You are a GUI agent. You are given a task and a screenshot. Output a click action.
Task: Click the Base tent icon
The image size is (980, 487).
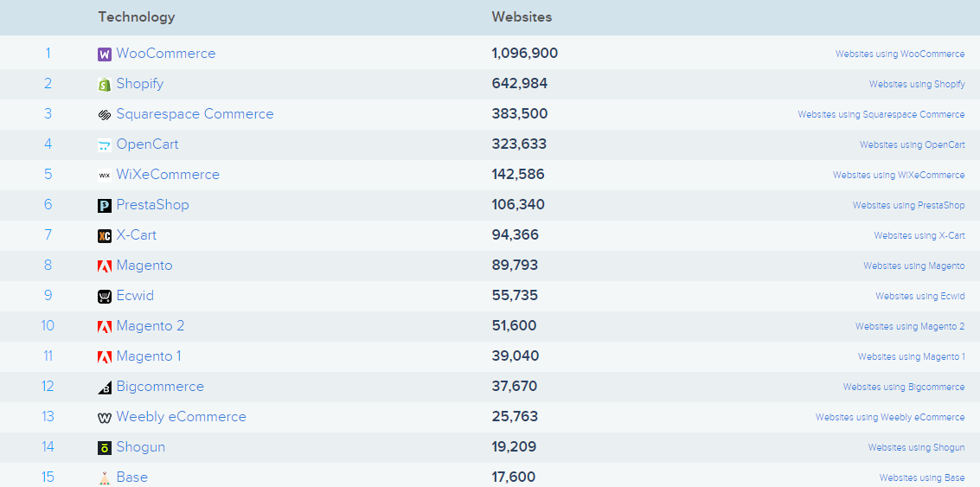tap(105, 478)
